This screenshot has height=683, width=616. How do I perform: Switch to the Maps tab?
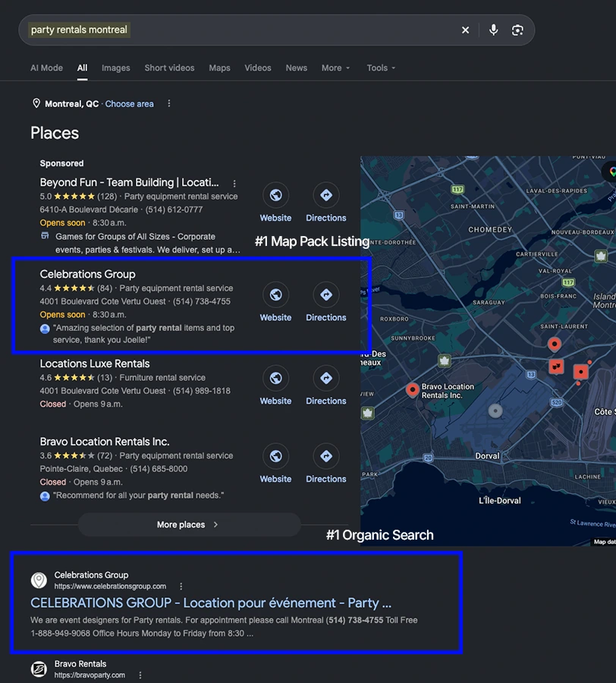[219, 68]
